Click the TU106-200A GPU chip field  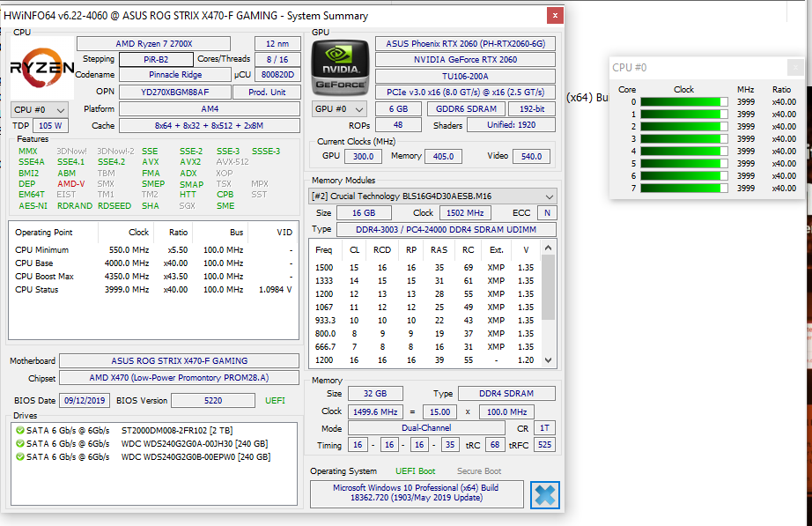466,76
